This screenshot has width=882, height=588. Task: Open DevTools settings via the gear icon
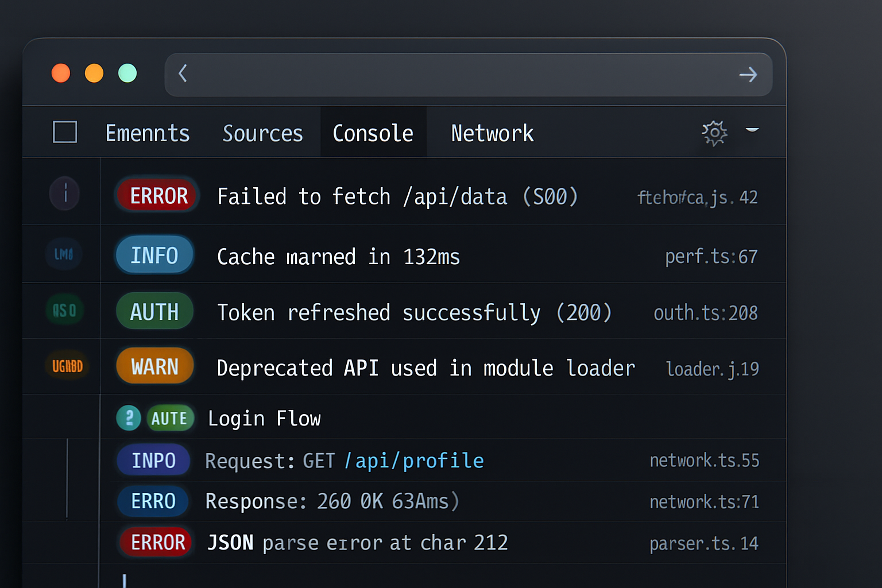tap(714, 133)
